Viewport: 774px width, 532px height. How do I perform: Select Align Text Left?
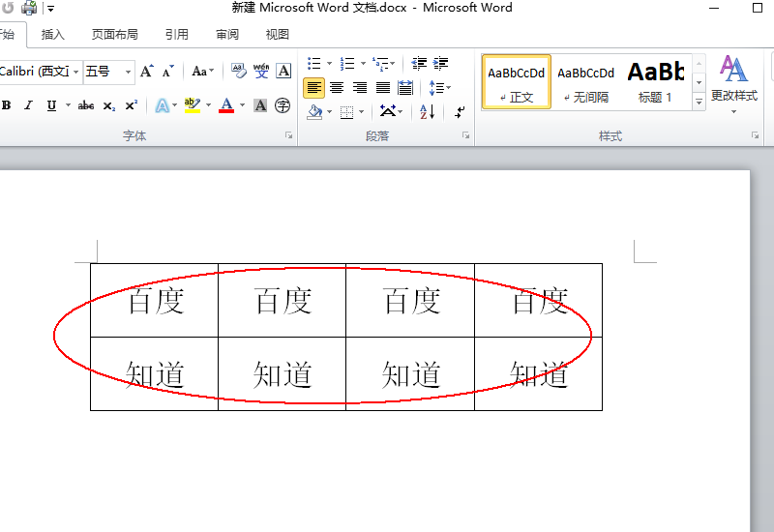313,88
